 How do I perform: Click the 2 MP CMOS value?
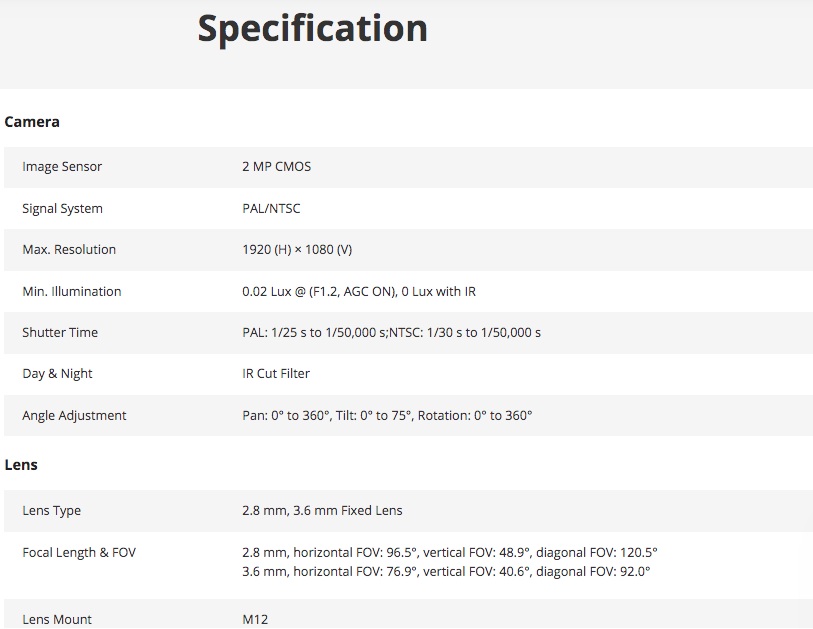click(276, 166)
